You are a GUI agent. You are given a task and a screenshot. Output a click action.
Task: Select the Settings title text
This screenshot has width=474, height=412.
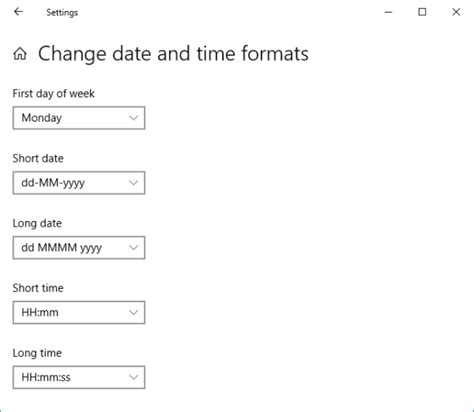(62, 13)
